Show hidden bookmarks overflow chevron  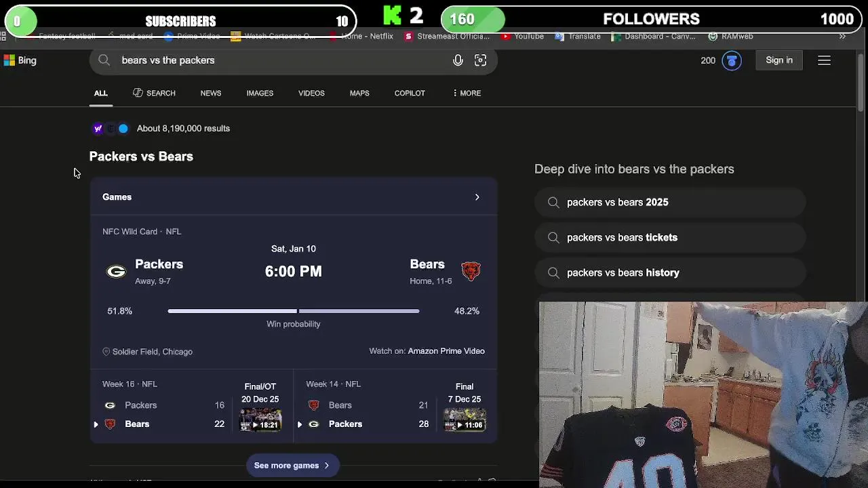[x=842, y=37]
